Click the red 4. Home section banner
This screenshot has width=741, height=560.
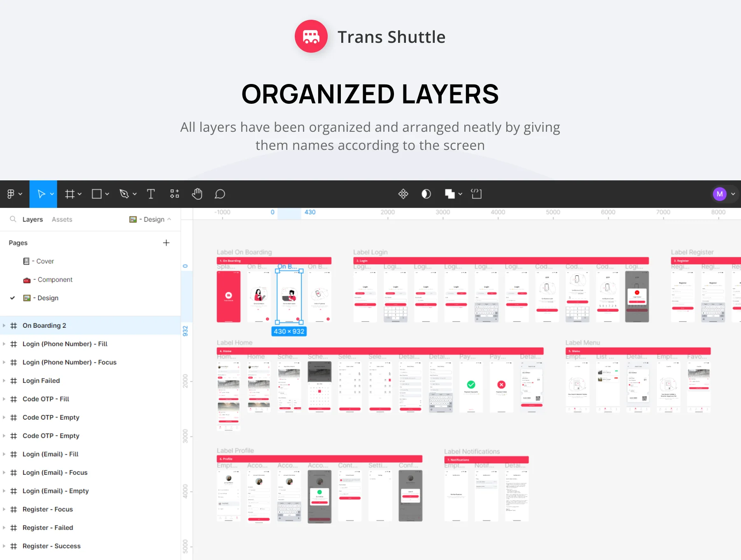click(x=380, y=351)
